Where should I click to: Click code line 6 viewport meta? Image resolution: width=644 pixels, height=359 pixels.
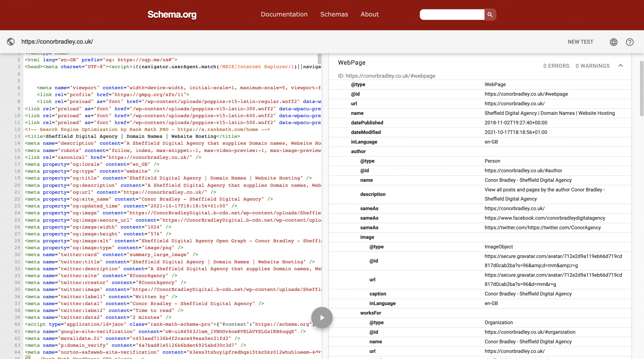tap(179, 87)
